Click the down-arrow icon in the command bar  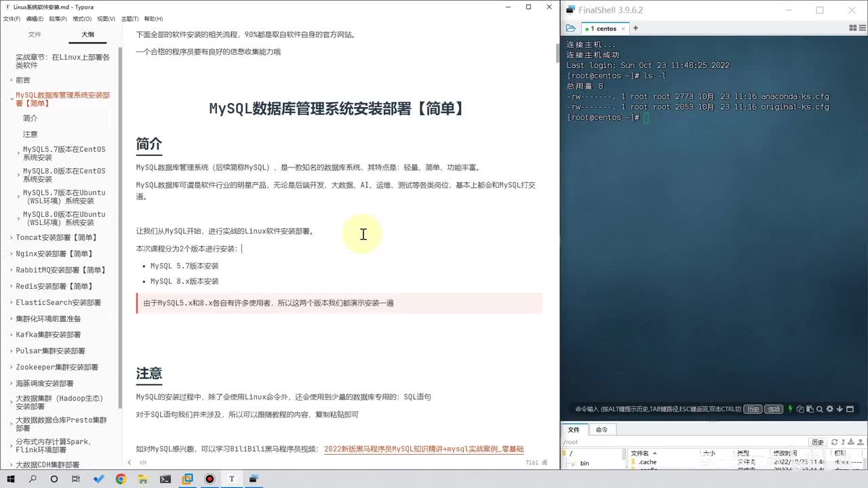point(840,409)
